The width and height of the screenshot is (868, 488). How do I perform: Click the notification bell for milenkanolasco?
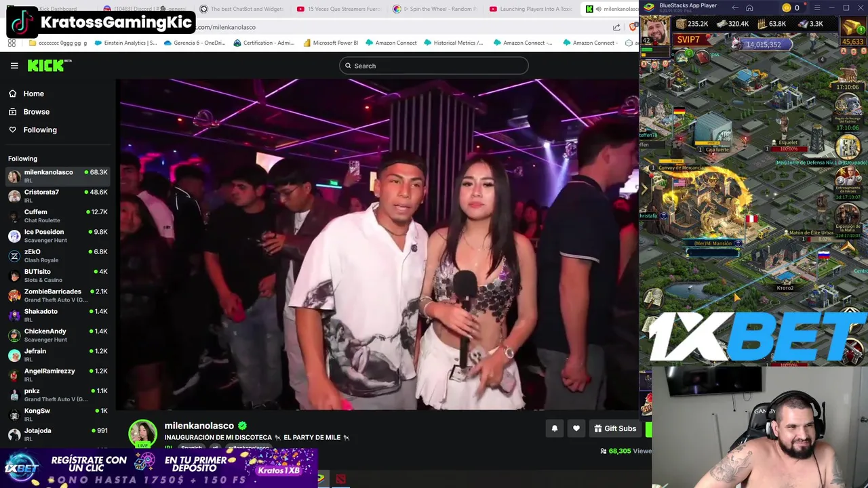click(x=554, y=428)
